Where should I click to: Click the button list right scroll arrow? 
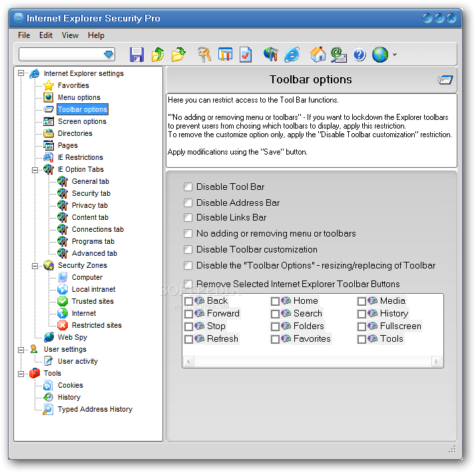(437, 362)
